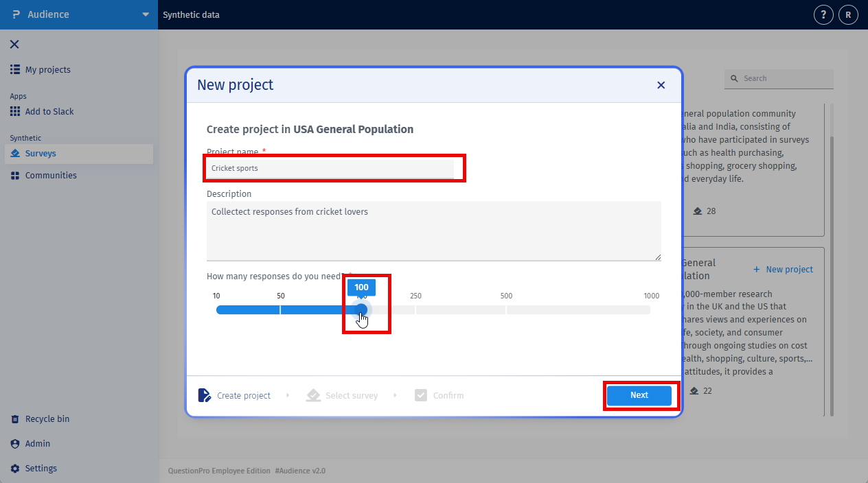
Task: Switch to the Synthetic data tab
Action: point(191,14)
